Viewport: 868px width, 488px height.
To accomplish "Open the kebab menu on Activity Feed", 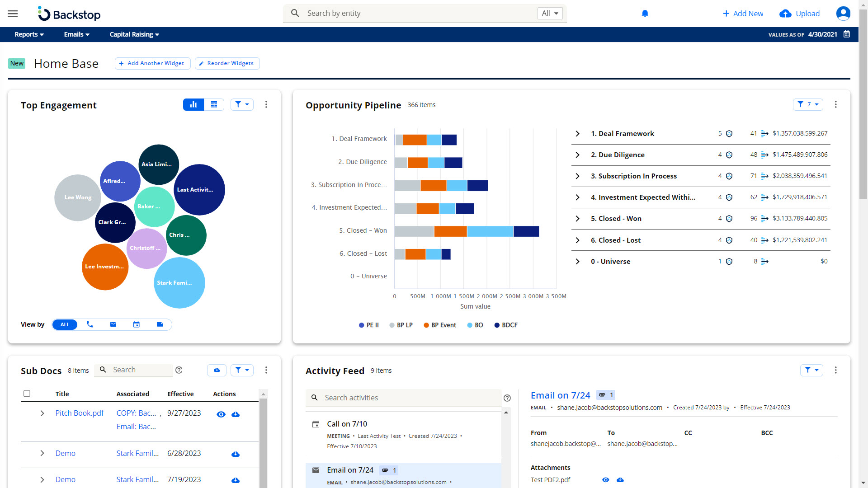I will coord(835,370).
